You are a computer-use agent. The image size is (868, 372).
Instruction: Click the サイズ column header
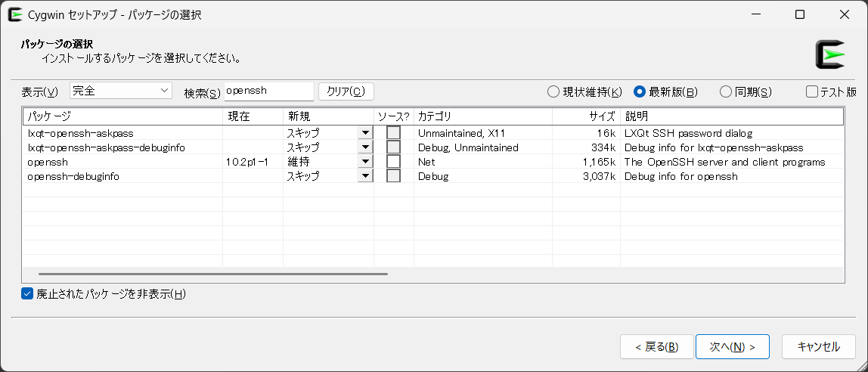[x=586, y=116]
